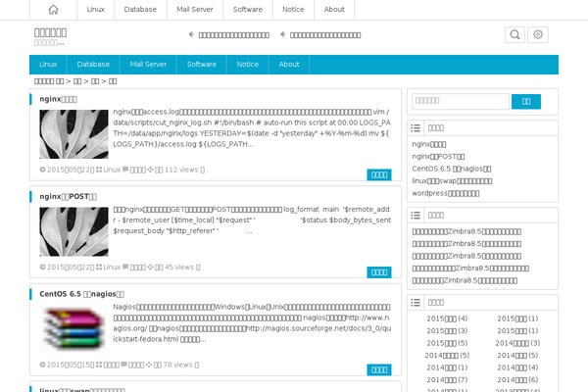The width and height of the screenshot is (588, 392).
Task: Open Notice in the top menu
Action: [x=293, y=10]
